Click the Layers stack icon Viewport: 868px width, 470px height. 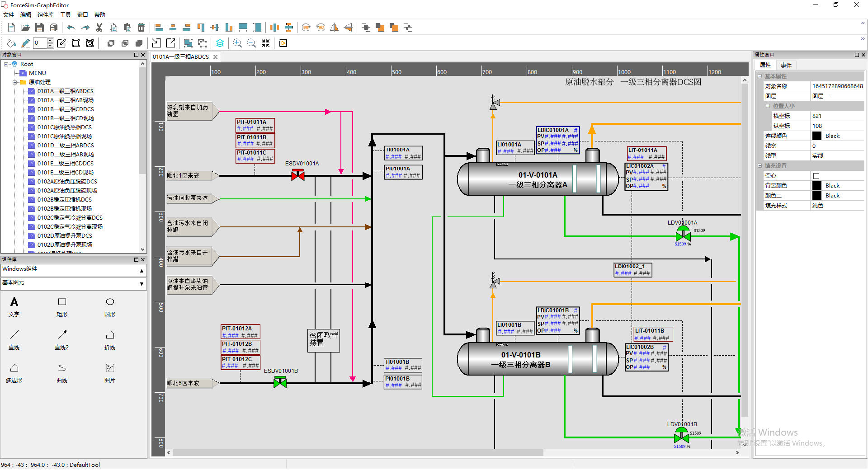click(220, 43)
